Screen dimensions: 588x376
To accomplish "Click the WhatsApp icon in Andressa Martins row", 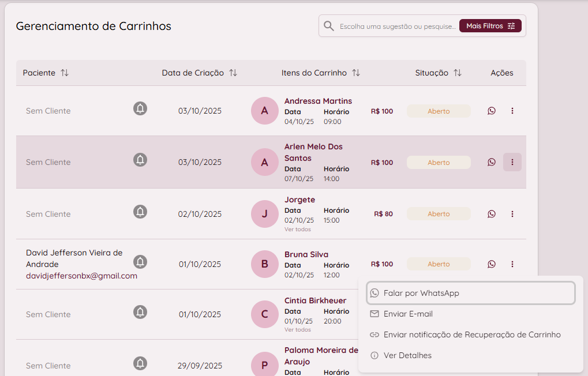I will [491, 111].
